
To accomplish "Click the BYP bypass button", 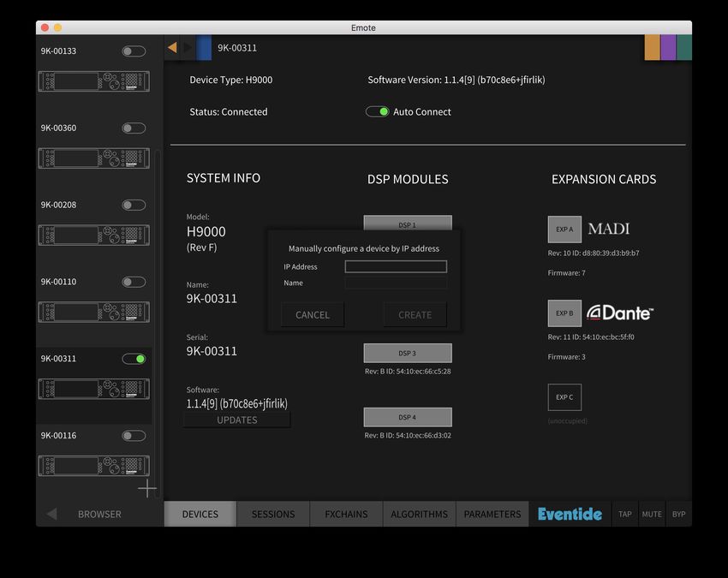I will coord(679,514).
